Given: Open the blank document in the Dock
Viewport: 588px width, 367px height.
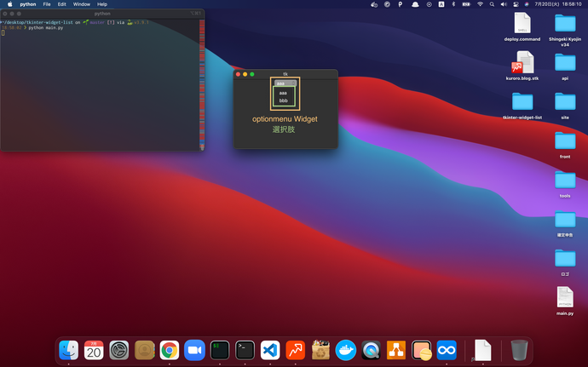Looking at the screenshot, I should (482, 350).
